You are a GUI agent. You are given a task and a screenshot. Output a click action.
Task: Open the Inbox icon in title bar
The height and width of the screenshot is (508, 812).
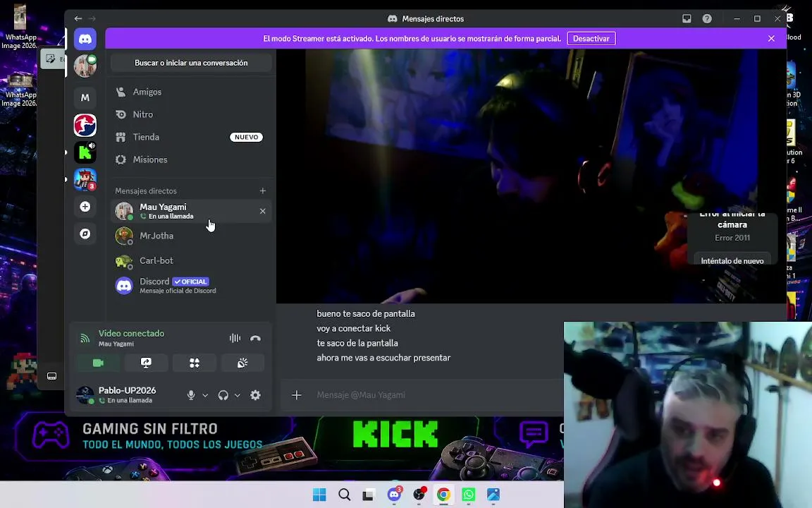(x=687, y=18)
